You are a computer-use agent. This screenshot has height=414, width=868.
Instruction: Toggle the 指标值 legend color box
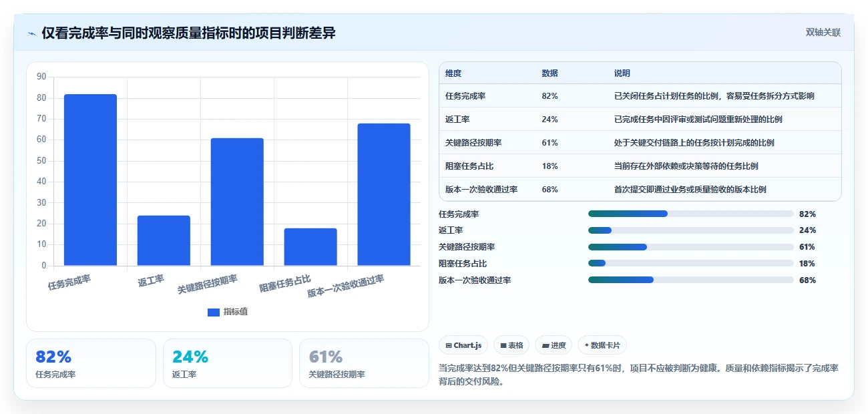(214, 312)
